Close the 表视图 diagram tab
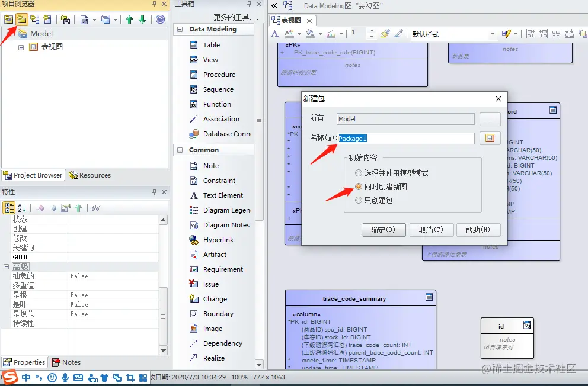This screenshot has height=386, width=588. tap(309, 21)
